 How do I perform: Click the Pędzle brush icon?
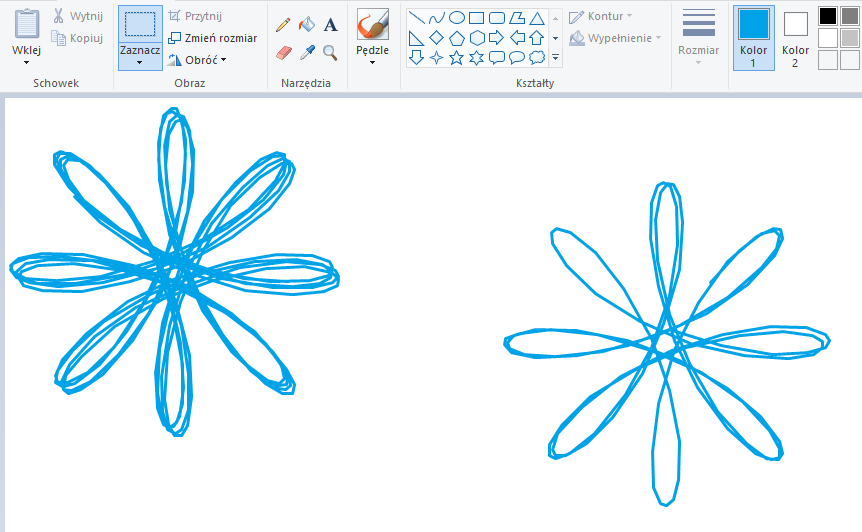373,24
